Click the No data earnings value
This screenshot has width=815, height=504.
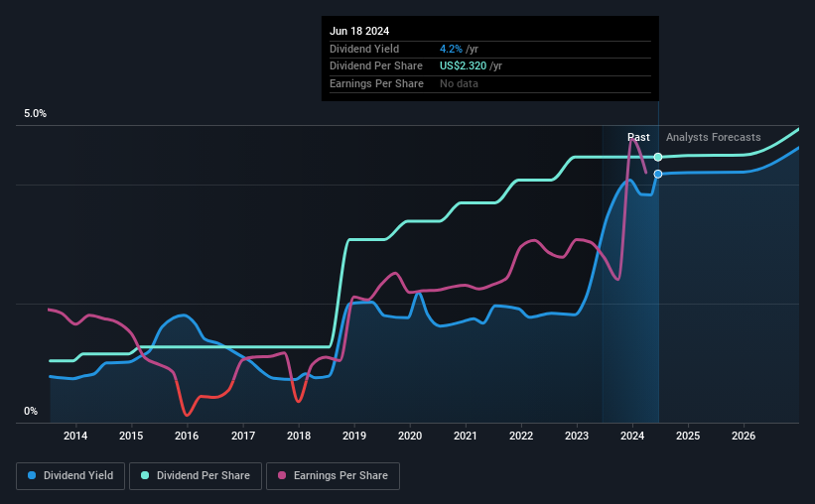point(459,83)
